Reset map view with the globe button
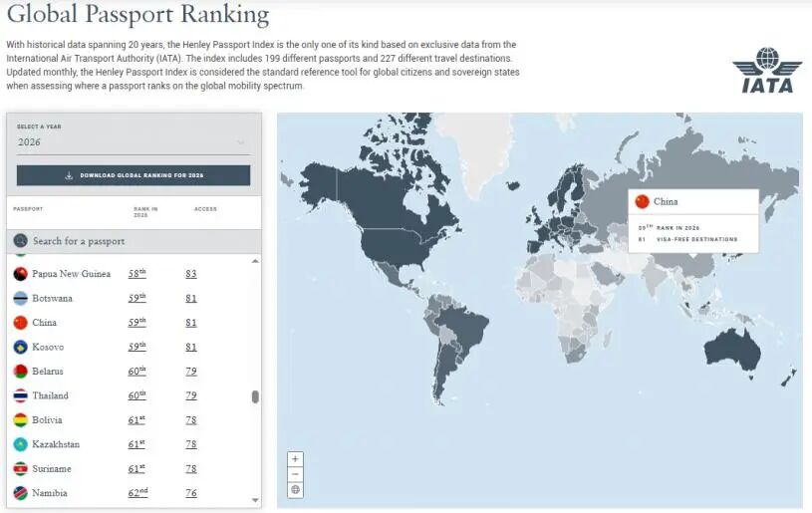The image size is (812, 513). click(295, 490)
